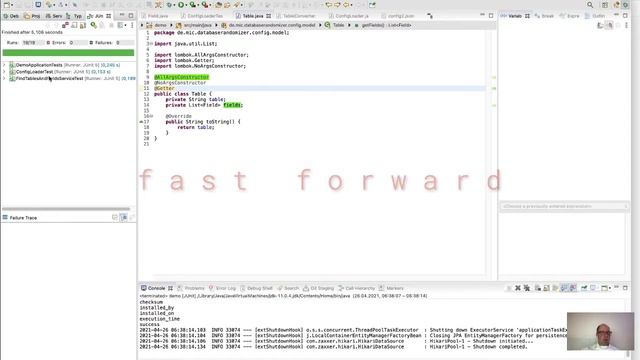The height and width of the screenshot is (360, 640).
Task: Open the Run dropdown arrow
Action: point(186,5)
